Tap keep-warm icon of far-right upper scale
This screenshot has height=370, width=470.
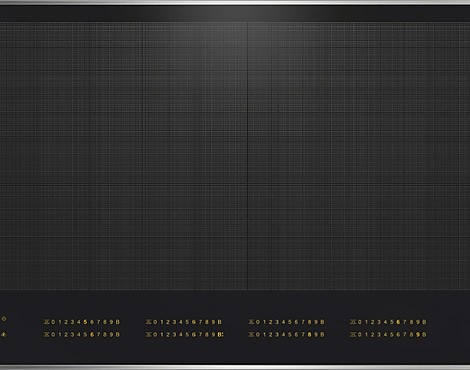click(x=353, y=322)
